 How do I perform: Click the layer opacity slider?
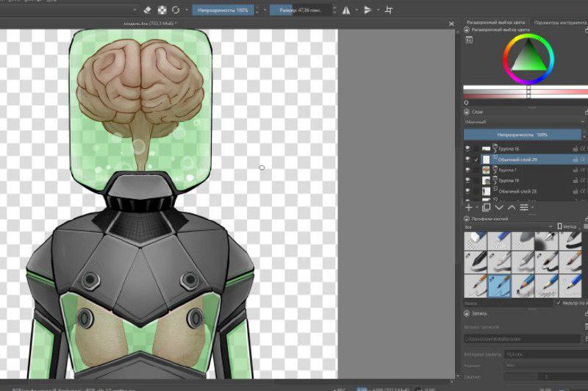pyautogui.click(x=523, y=134)
